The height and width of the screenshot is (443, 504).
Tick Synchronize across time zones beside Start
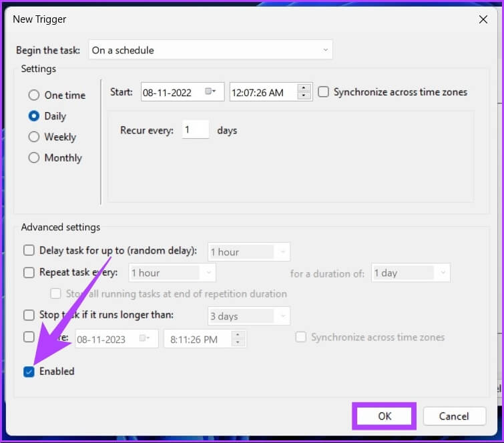[x=323, y=92]
